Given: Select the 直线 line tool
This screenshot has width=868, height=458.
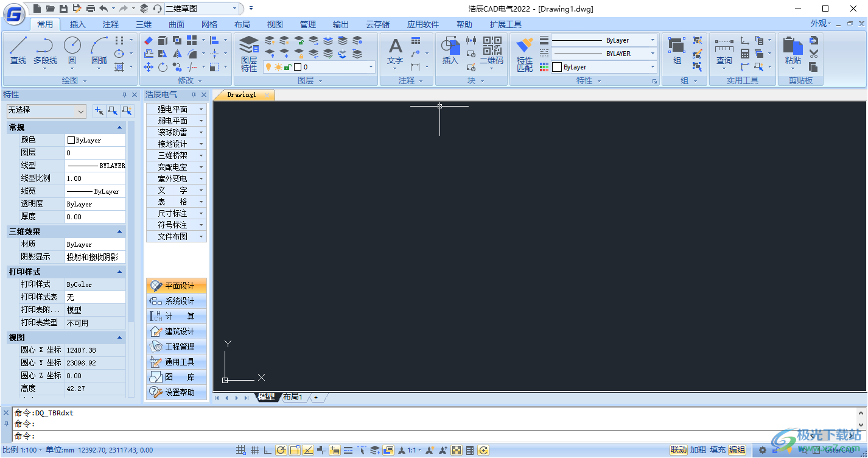Looking at the screenshot, I should point(18,50).
